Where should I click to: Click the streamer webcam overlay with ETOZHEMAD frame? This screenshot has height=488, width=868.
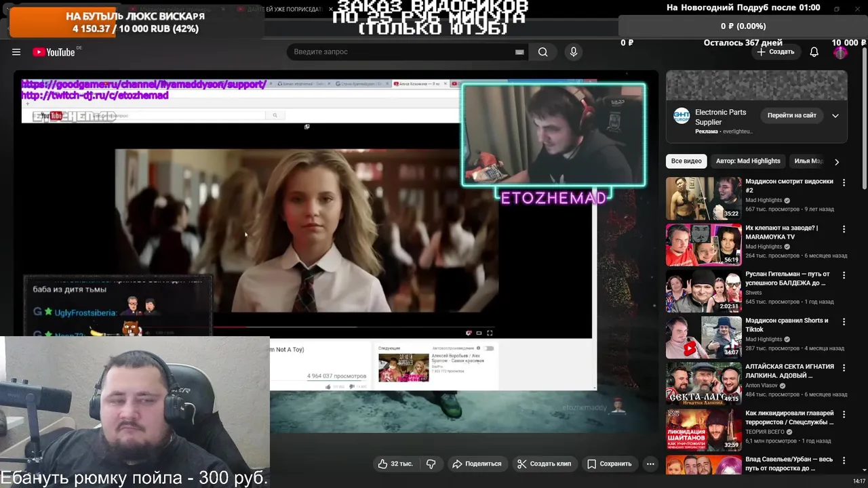pyautogui.click(x=553, y=134)
